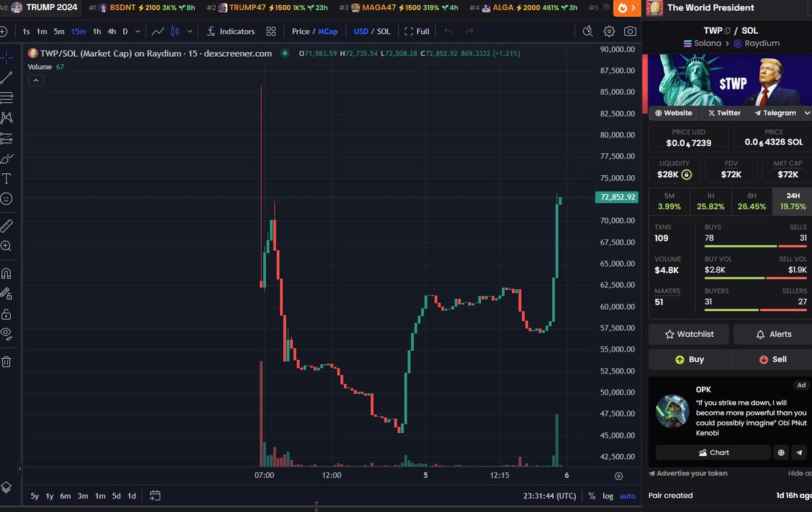The height and width of the screenshot is (512, 812).
Task: Collapse the Volume indicator pane
Action: 35,80
